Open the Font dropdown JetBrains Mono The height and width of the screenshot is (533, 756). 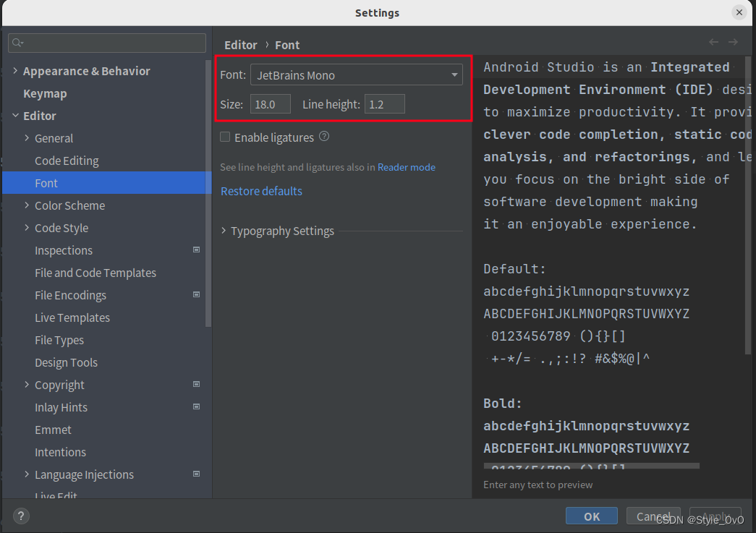(357, 75)
